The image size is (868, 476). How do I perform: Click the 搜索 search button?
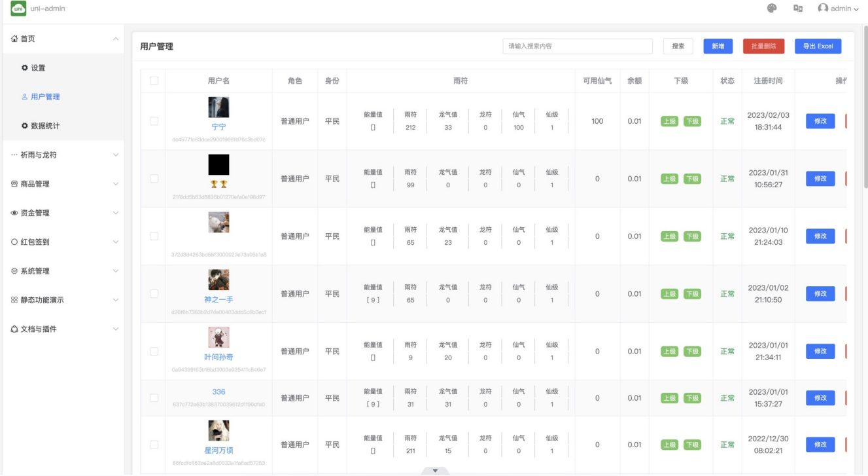click(x=678, y=46)
